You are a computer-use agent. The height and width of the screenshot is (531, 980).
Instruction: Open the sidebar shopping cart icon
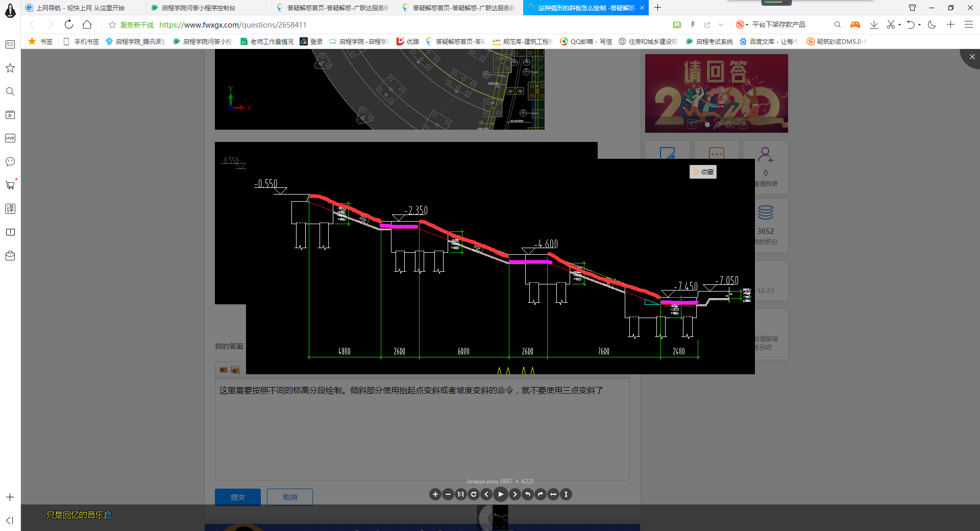coord(10,185)
